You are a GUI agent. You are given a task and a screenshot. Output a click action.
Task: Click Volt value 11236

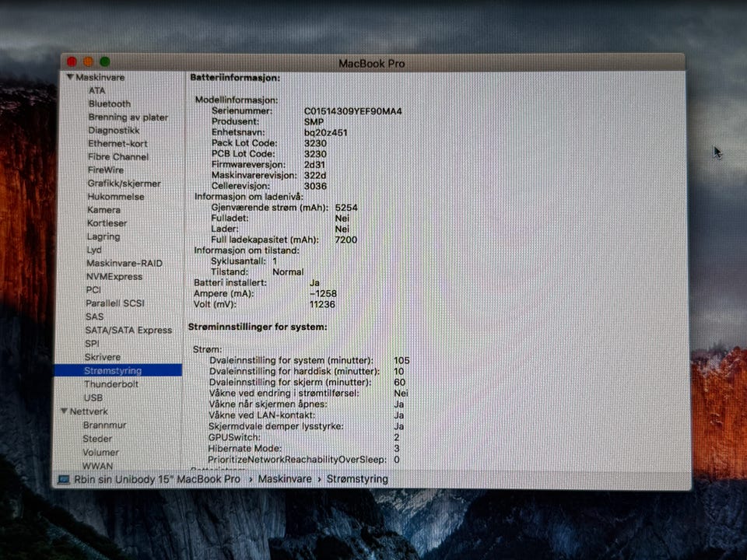[x=322, y=304]
